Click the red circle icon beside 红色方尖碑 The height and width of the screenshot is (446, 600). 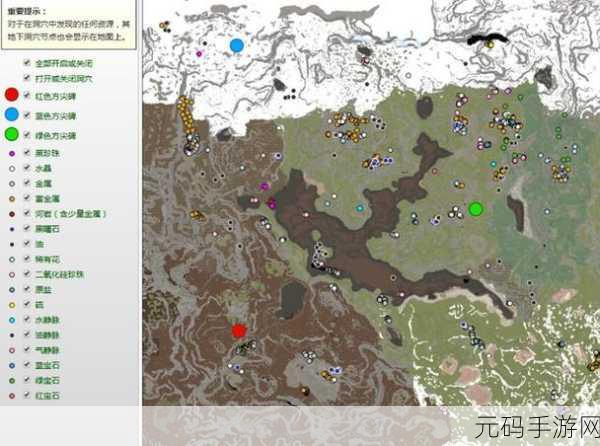point(11,94)
